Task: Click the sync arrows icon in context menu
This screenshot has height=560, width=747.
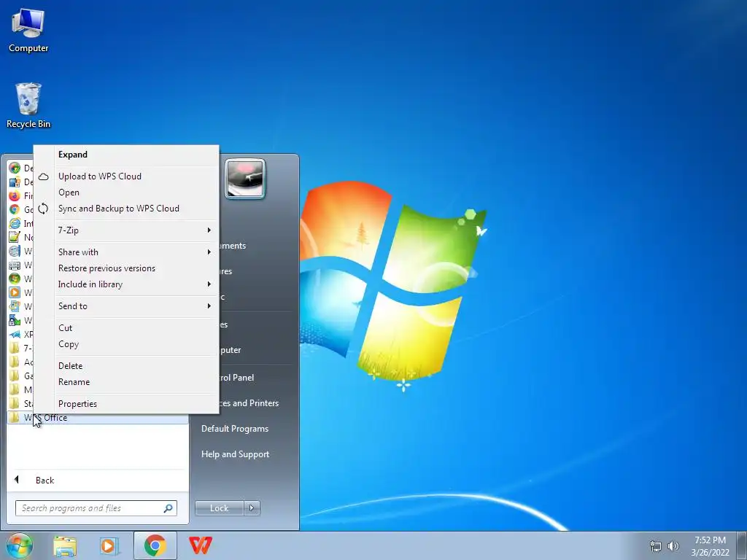Action: click(x=43, y=209)
